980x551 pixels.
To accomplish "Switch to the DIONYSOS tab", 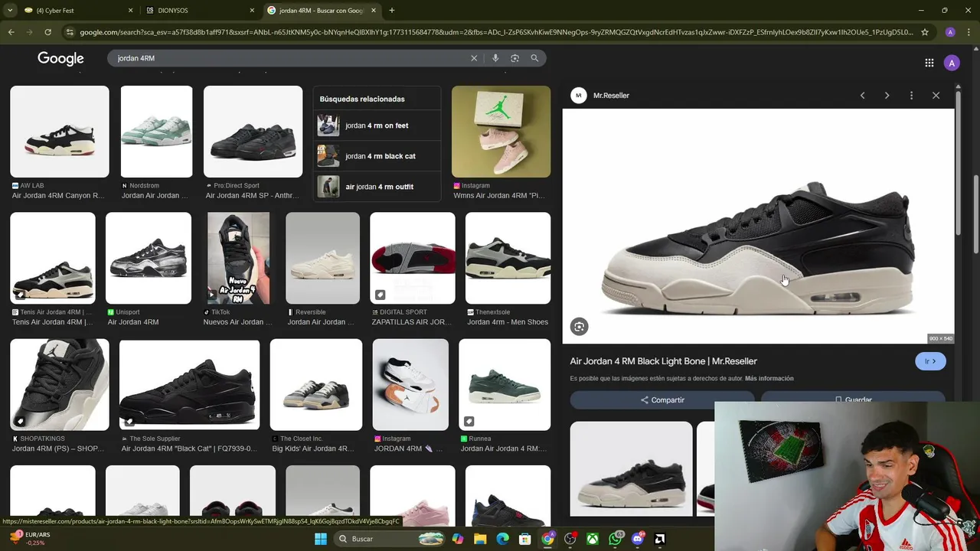I will tap(199, 10).
